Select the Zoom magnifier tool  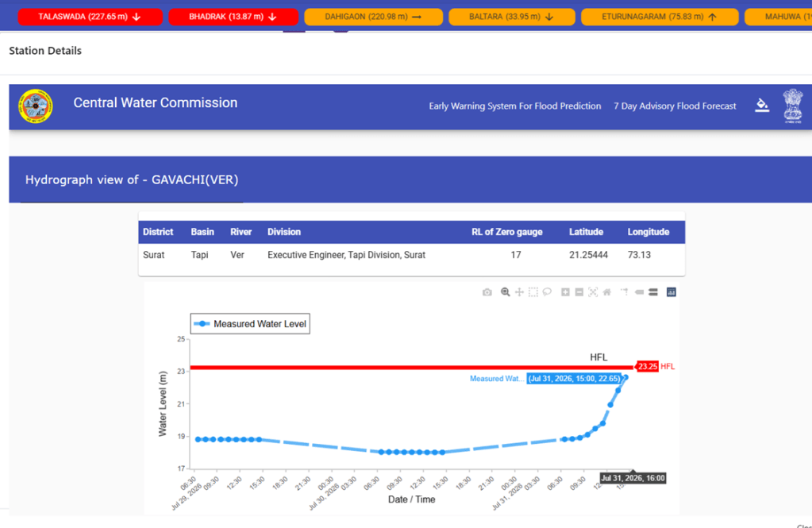tap(505, 292)
